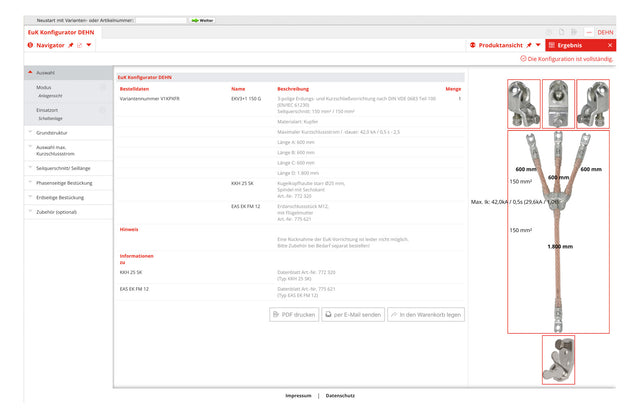Image resolution: width=640 pixels, height=418 pixels.
Task: Expand Auswahl max. Kurzschlussstrom section
Action: pyautogui.click(x=69, y=150)
